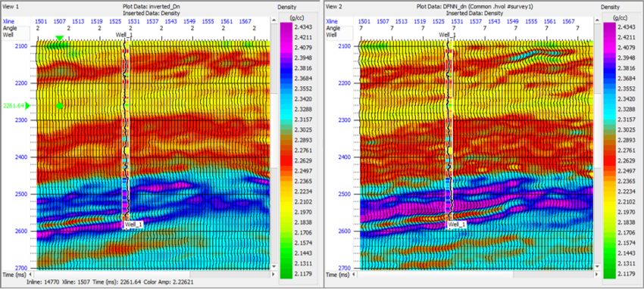Select the top Well_1 label in View 2
This screenshot has width=644, height=289.
pyautogui.click(x=447, y=36)
